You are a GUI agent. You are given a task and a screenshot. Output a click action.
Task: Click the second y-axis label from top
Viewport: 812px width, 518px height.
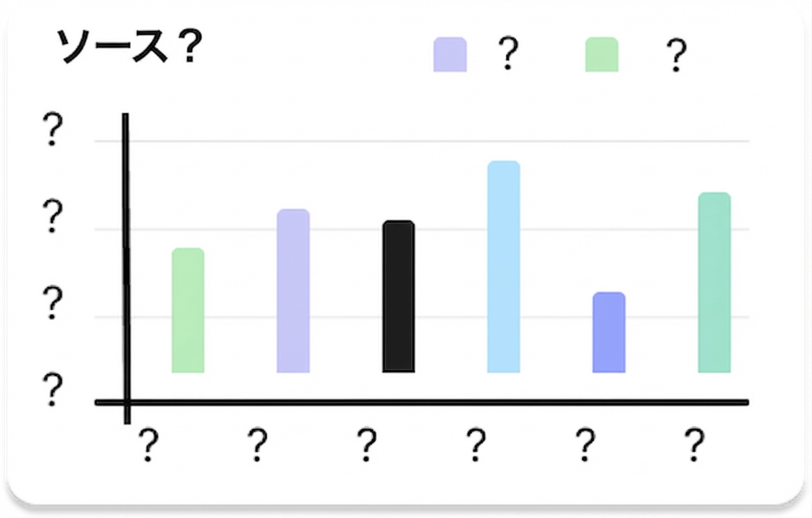point(53,217)
